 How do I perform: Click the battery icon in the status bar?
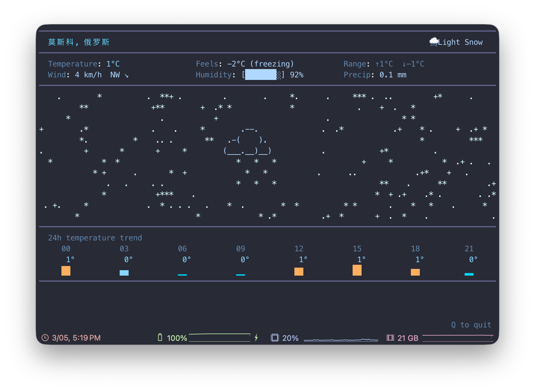click(x=160, y=337)
